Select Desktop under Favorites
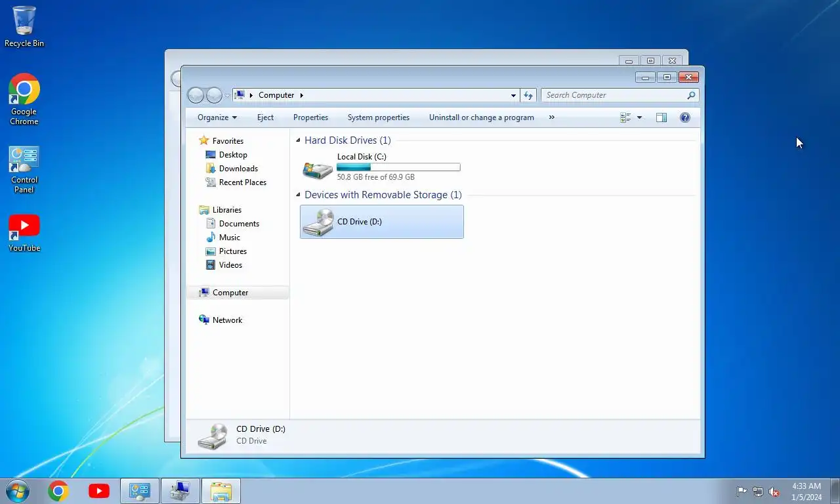This screenshot has width=840, height=504. [233, 155]
